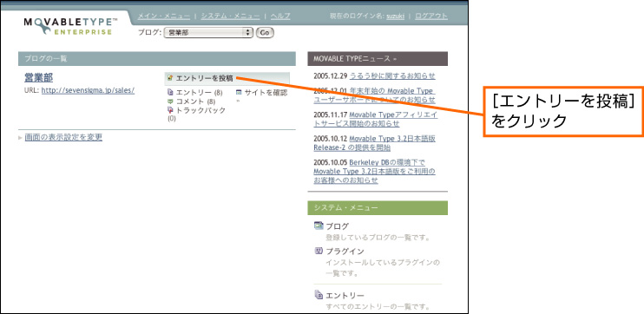Click the site icon beside サイトを確認
Viewport: 644px width, 314px height.
tap(239, 93)
